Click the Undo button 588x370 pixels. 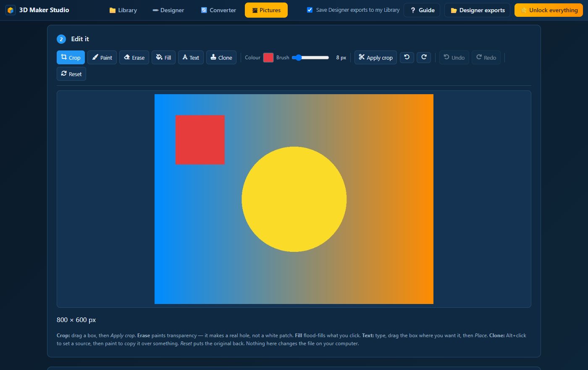point(454,58)
